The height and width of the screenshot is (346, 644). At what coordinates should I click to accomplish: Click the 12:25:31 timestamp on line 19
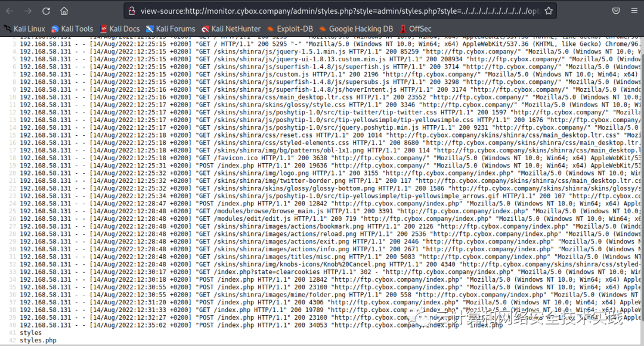point(151,166)
